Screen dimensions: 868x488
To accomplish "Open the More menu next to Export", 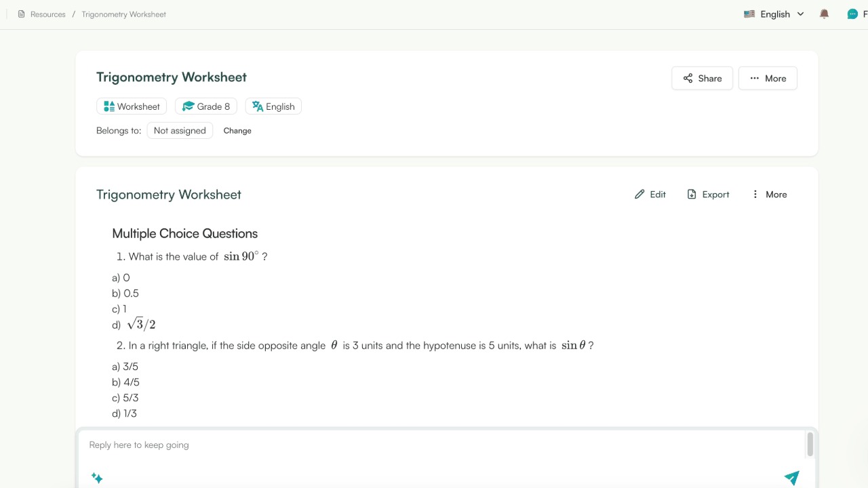I will [x=769, y=195].
